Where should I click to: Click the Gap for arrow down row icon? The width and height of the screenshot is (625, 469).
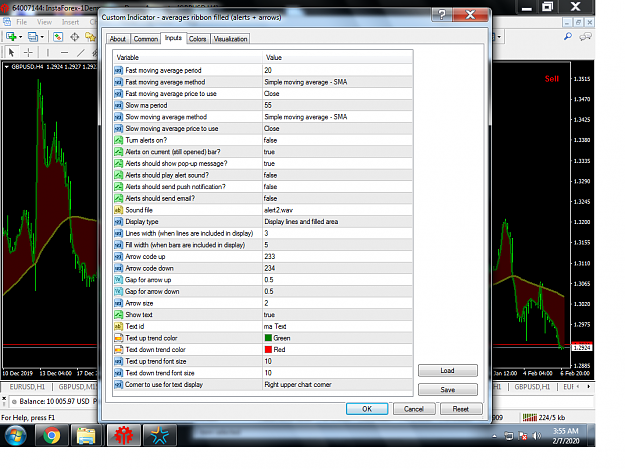pyautogui.click(x=119, y=291)
